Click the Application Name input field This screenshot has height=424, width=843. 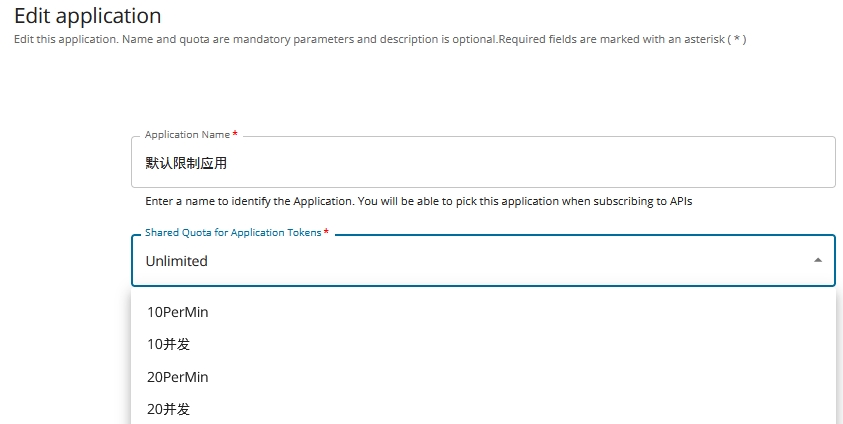coord(482,162)
